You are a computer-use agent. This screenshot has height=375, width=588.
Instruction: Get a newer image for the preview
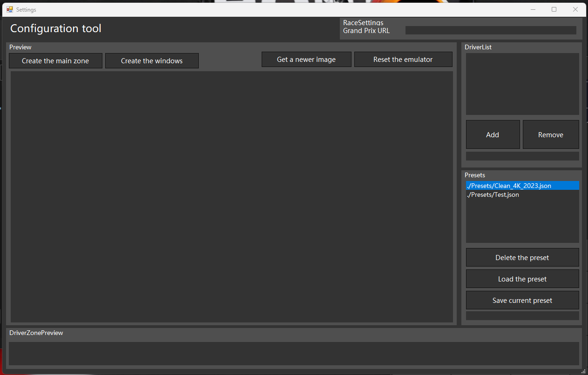pyautogui.click(x=306, y=59)
